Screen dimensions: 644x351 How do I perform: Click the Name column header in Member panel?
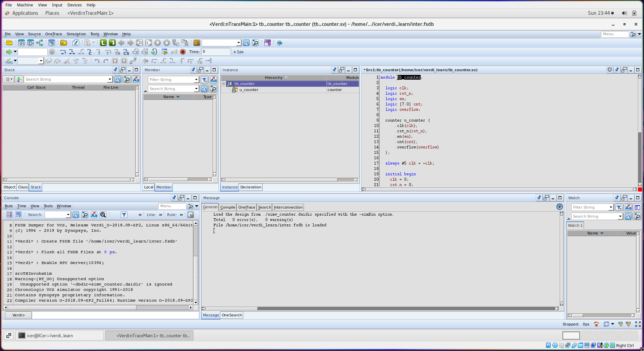click(x=169, y=97)
